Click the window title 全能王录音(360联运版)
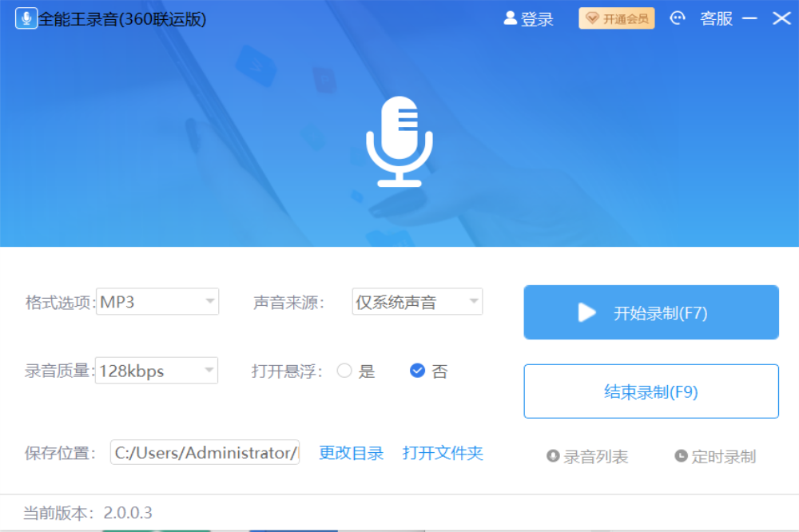Viewport: 799px width, 532px height. (122, 19)
